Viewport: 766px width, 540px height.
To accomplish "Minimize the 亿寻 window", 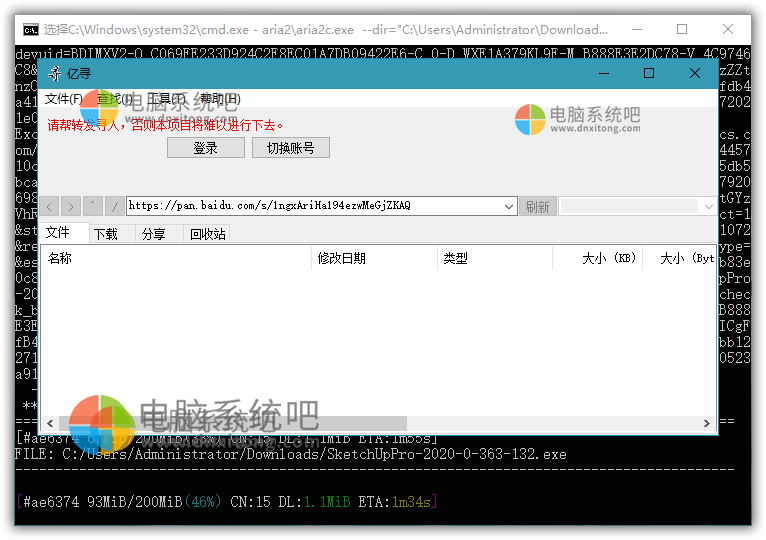I will [604, 73].
